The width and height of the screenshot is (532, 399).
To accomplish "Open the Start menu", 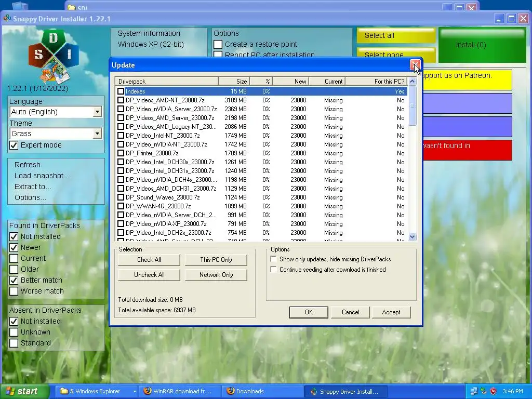I will [24, 391].
